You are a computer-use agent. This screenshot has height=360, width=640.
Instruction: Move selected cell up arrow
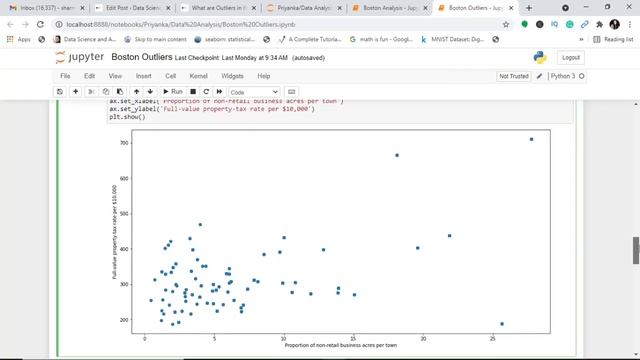tap(136, 92)
